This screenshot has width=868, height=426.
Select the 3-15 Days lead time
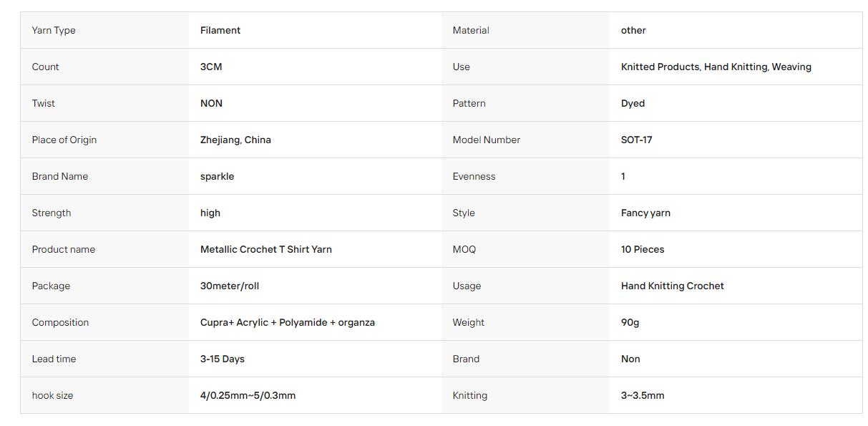(223, 359)
